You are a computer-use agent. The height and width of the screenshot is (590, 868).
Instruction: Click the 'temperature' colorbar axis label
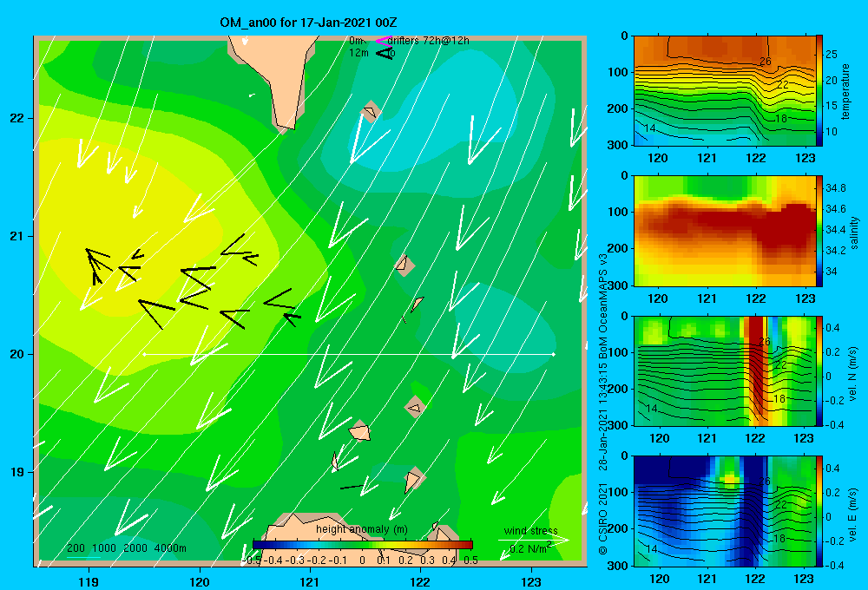click(x=845, y=91)
